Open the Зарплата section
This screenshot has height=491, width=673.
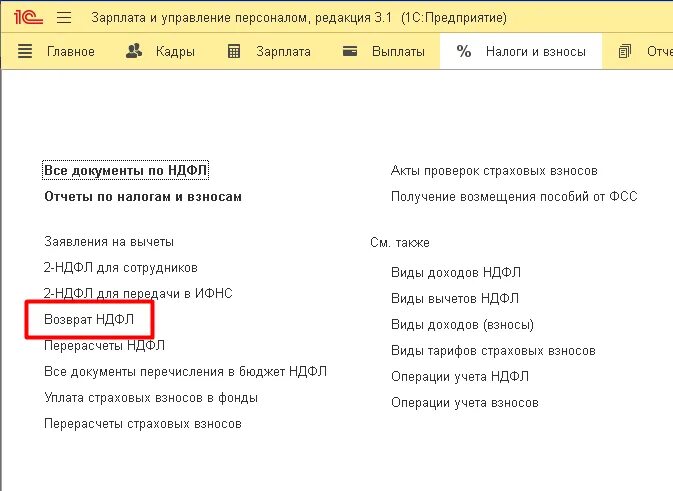283,52
